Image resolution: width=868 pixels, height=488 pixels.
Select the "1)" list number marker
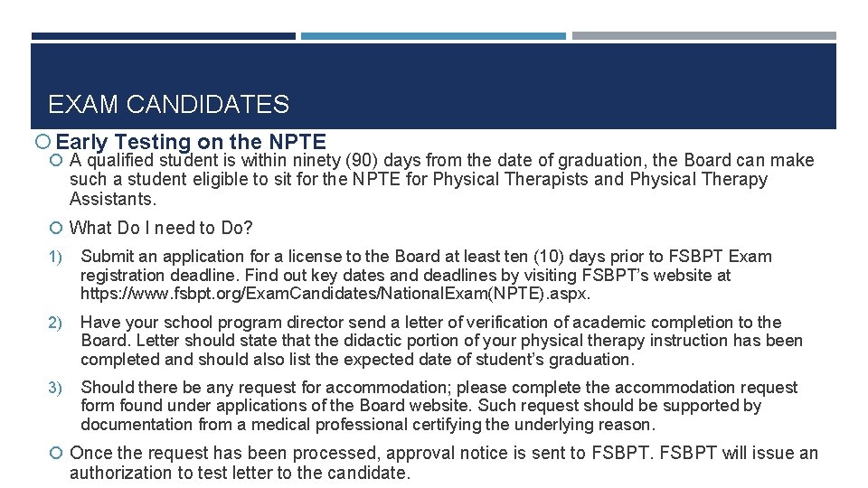coord(53,258)
